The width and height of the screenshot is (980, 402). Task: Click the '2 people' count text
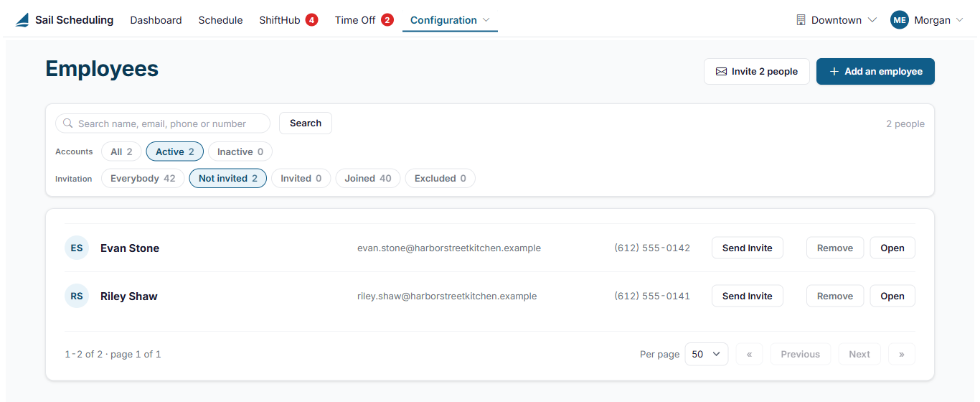(905, 123)
